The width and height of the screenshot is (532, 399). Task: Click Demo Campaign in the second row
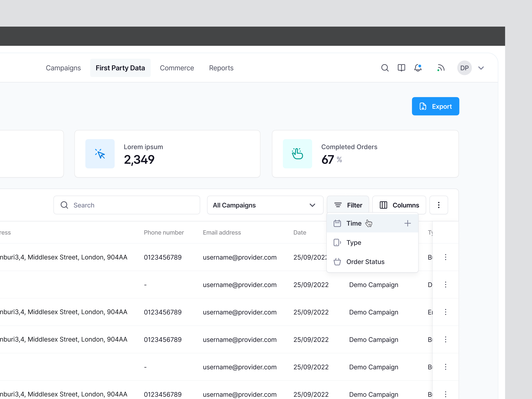click(374, 285)
